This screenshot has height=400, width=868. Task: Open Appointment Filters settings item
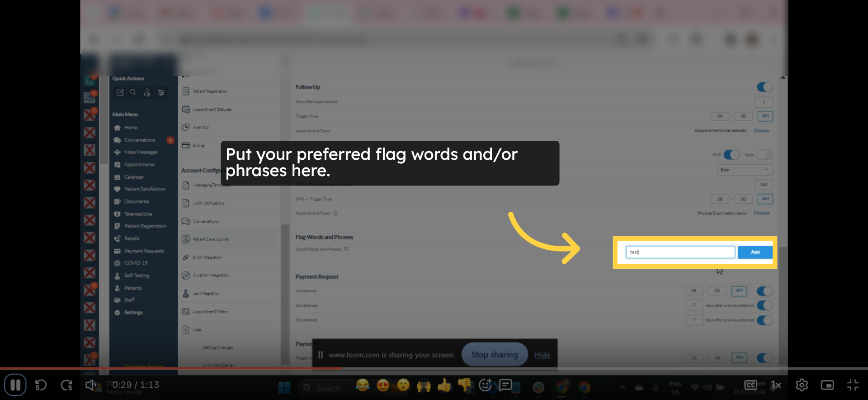pos(228,311)
